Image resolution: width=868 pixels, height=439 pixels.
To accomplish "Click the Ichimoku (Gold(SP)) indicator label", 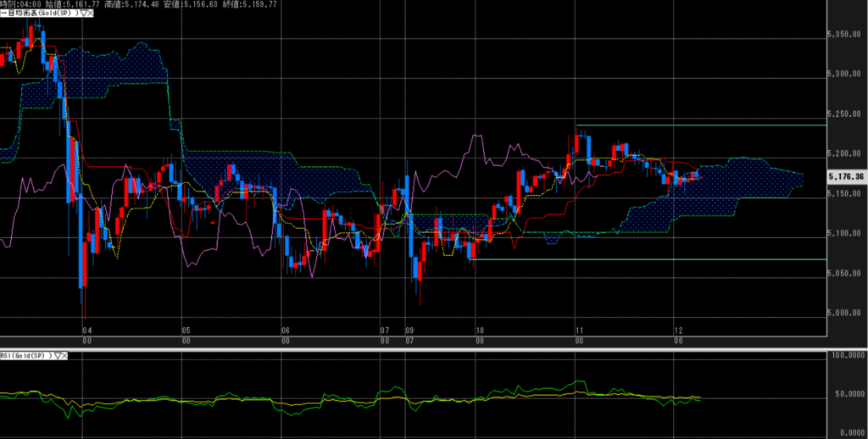I will [38, 14].
